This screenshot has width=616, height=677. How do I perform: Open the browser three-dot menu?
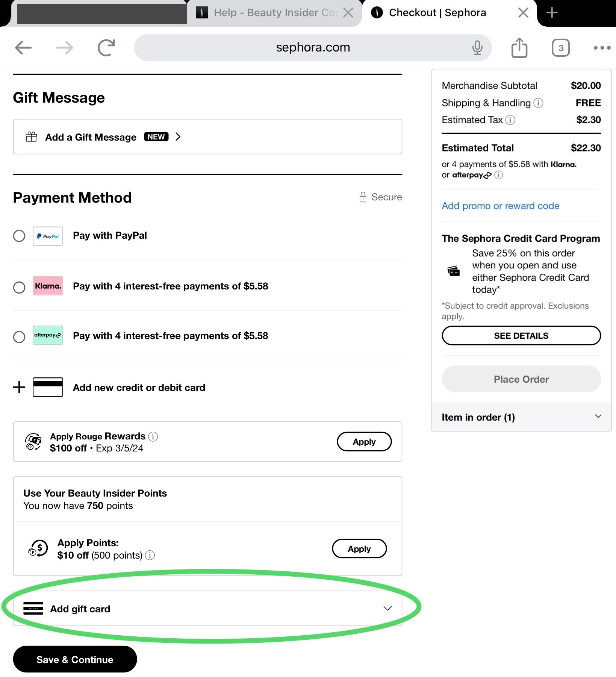(602, 48)
